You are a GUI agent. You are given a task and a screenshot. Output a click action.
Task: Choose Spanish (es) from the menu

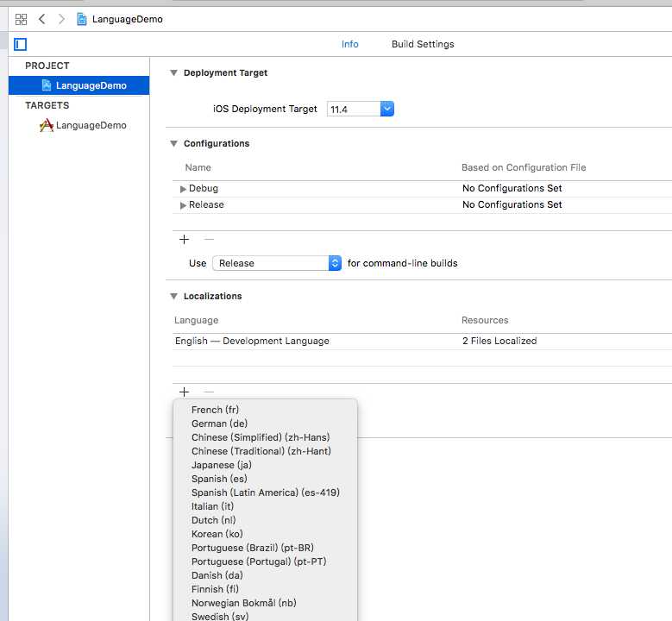point(265,479)
